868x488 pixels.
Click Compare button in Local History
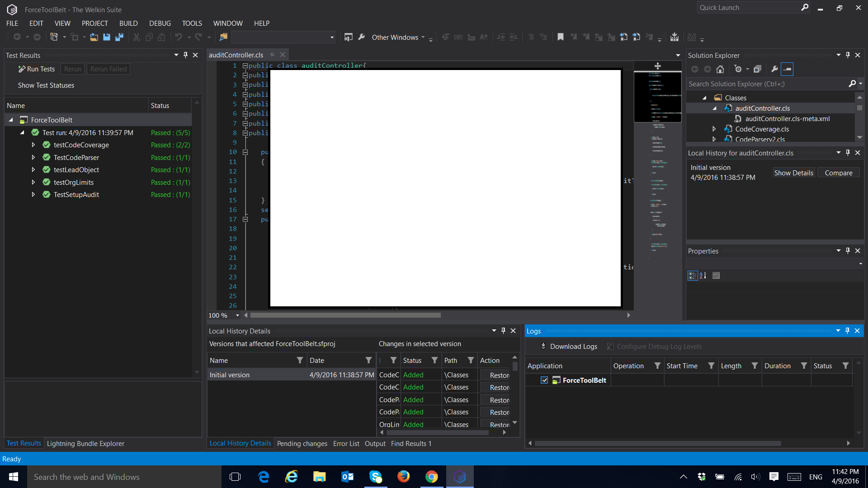(838, 173)
